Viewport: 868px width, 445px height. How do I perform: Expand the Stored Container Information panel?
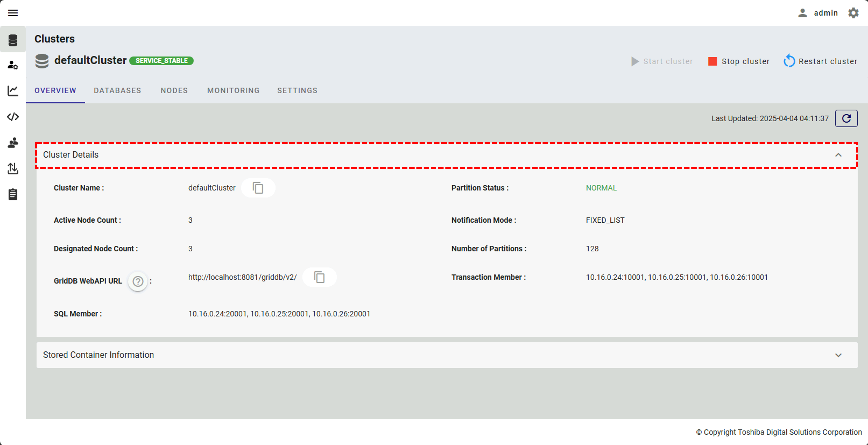(x=838, y=355)
